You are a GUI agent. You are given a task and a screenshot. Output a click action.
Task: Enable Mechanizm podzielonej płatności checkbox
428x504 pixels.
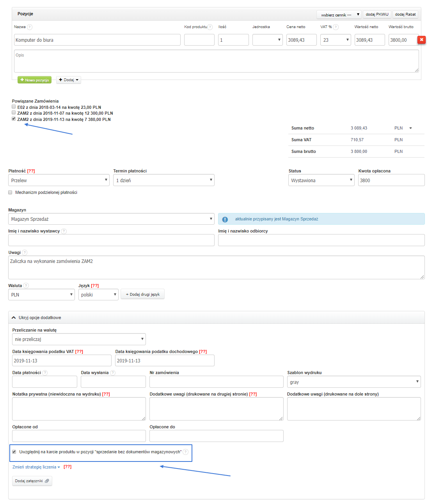click(10, 192)
